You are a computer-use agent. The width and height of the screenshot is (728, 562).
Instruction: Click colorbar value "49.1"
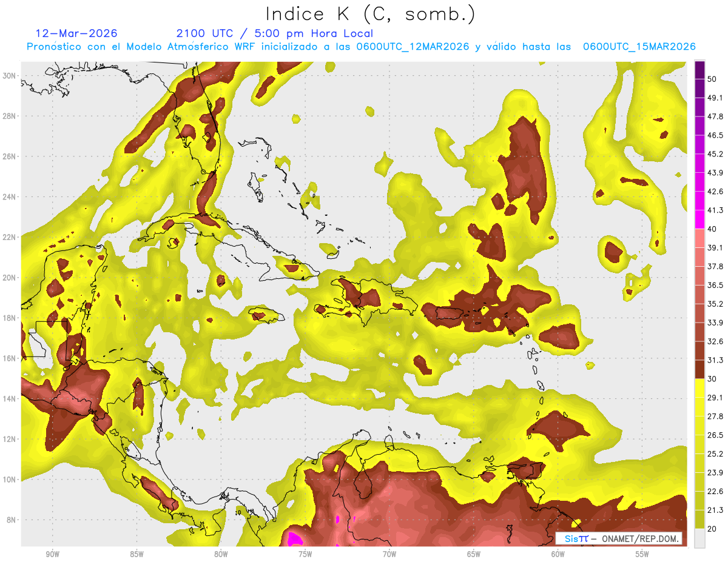point(715,98)
